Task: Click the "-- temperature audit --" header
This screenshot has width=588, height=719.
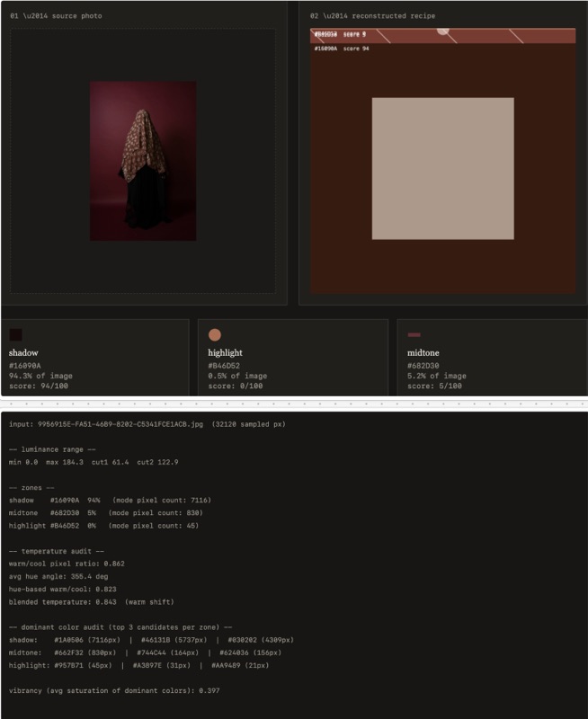Action: tap(57, 551)
